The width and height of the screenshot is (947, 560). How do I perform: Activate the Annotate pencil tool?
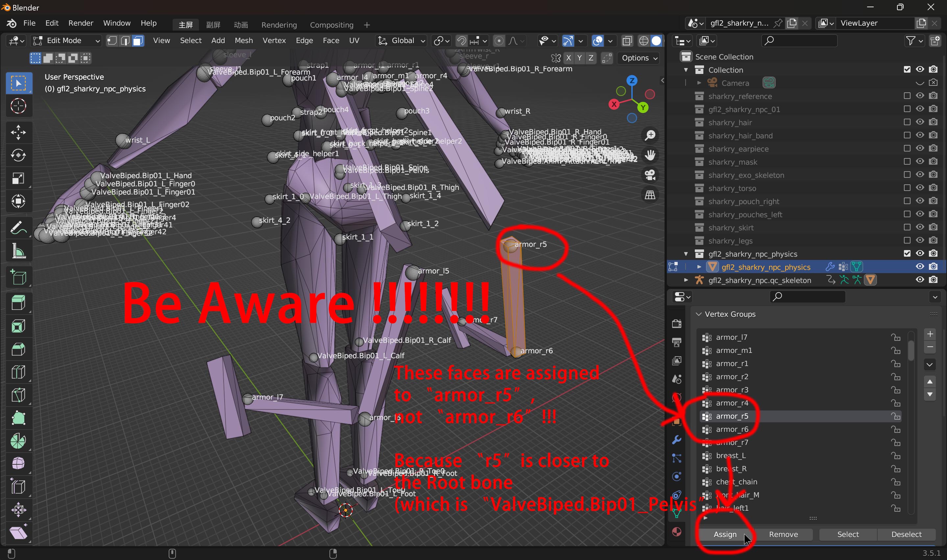[18, 227]
